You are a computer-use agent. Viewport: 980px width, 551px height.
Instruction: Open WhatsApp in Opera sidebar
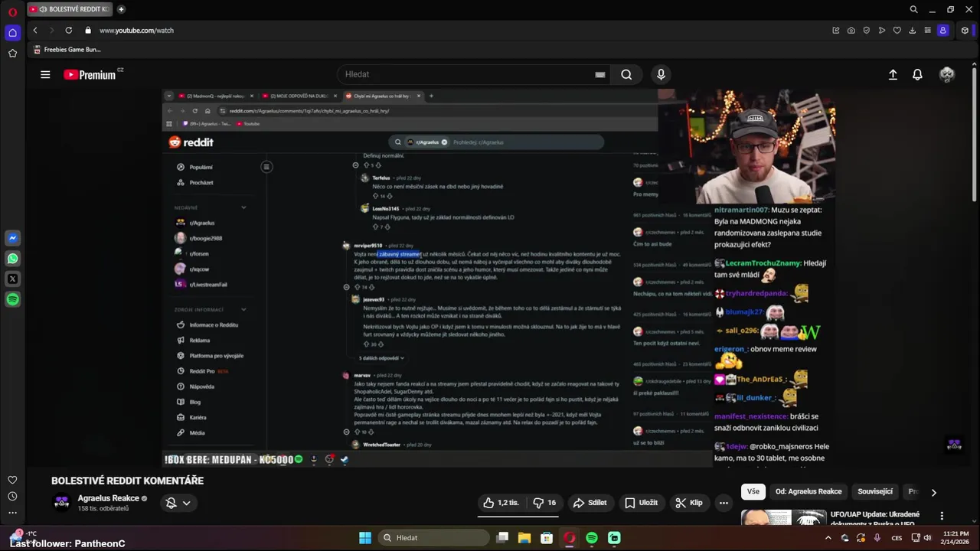pyautogui.click(x=12, y=259)
